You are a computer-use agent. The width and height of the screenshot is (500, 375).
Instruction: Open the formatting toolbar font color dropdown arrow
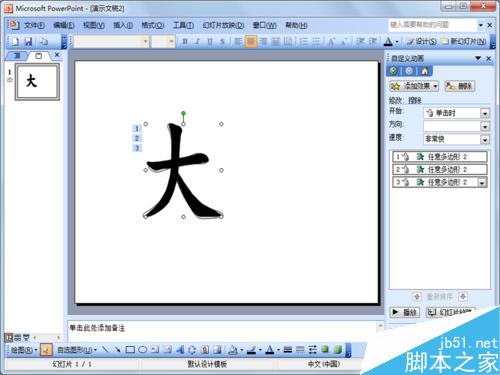(x=397, y=42)
